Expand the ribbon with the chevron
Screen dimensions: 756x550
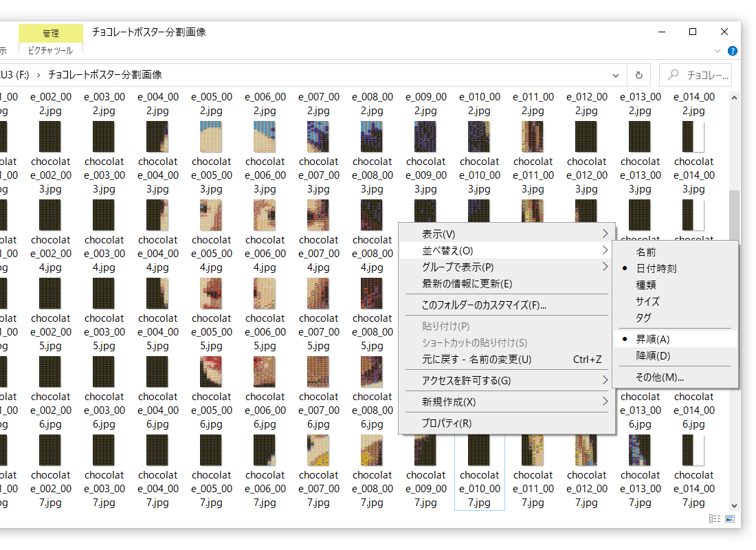(717, 51)
